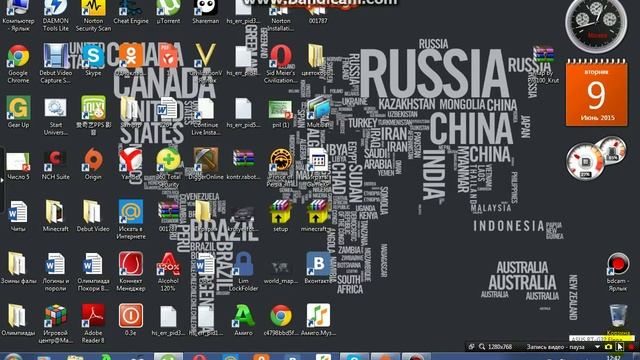Viewport: 640px width, 360px height.
Task: Open the c4798bbd5f Chrome-icon file
Action: [x=280, y=320]
